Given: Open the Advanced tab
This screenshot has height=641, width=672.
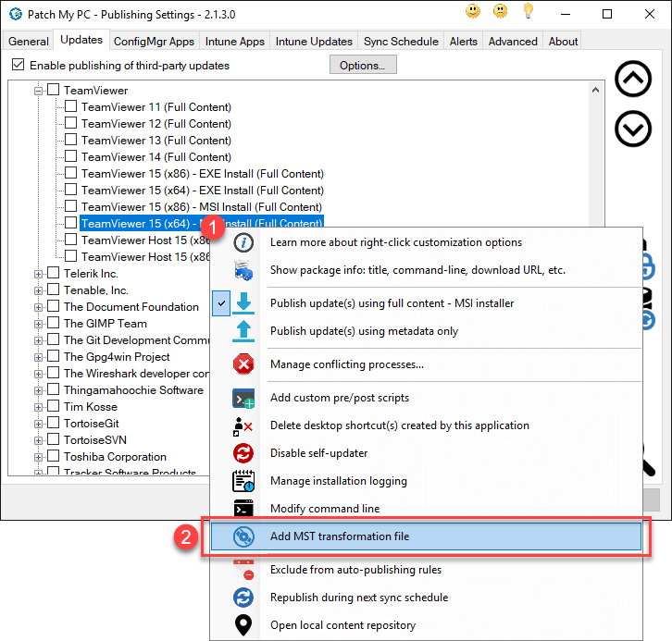Looking at the screenshot, I should pyautogui.click(x=513, y=41).
